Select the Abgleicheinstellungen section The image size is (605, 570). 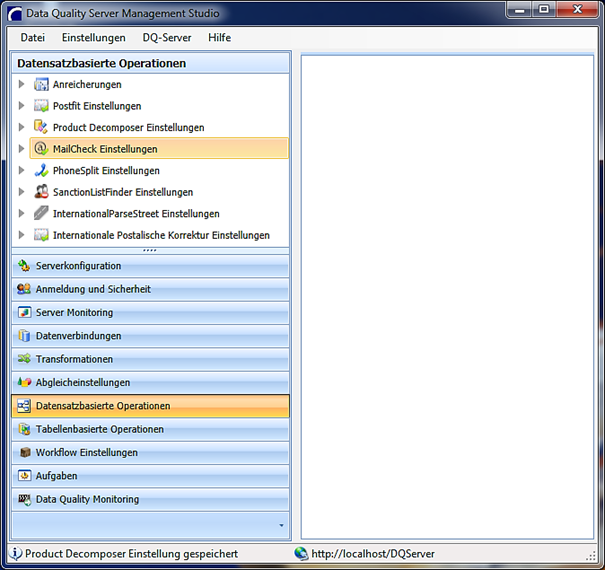[x=150, y=382]
